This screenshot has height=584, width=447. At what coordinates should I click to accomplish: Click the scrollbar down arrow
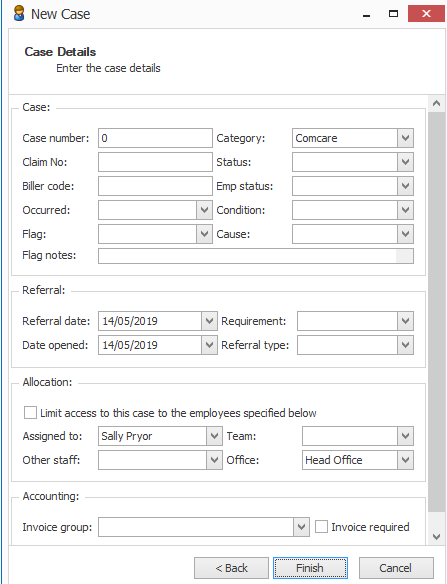coord(437,537)
